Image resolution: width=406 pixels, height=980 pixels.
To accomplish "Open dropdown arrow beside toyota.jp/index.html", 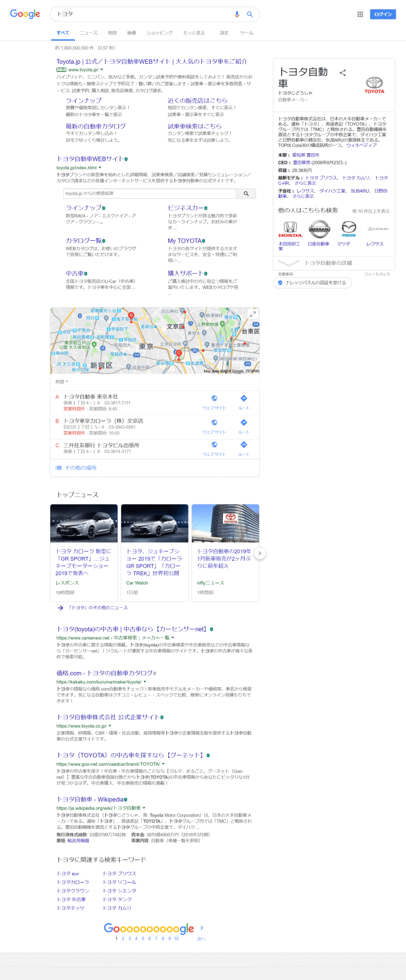I will tap(100, 168).
